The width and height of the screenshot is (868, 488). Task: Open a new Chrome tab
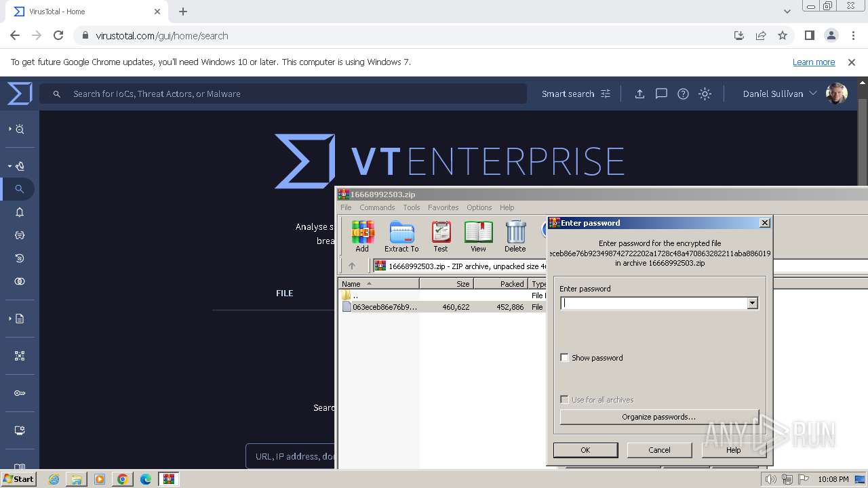coord(183,12)
